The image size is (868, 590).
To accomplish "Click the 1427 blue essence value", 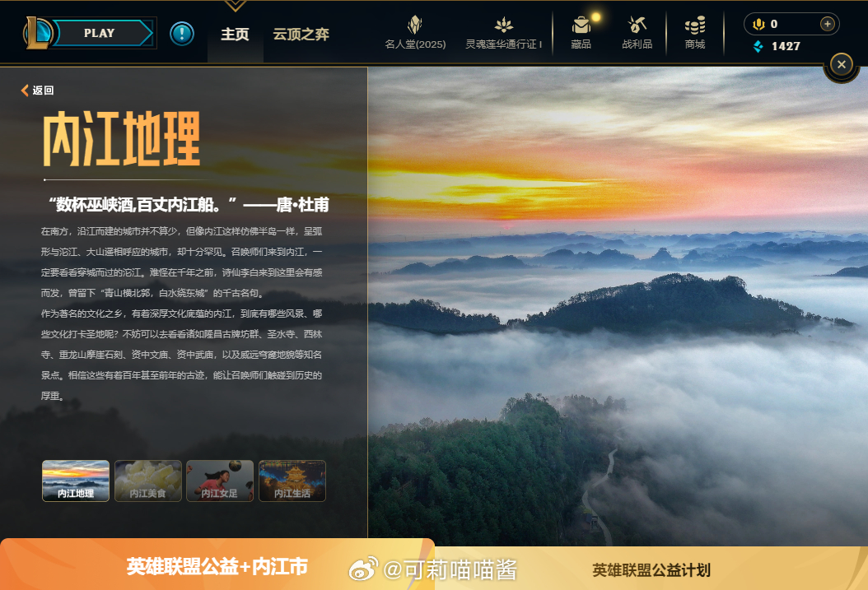I will (786, 46).
